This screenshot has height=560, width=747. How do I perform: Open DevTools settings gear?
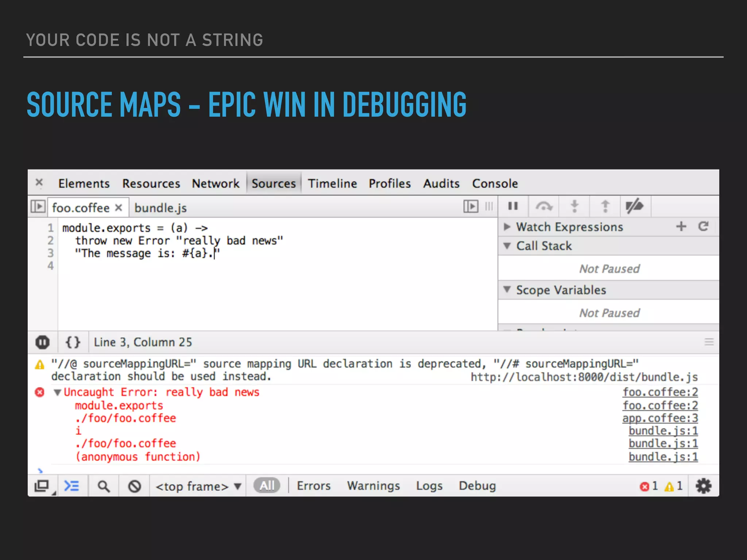pos(703,486)
